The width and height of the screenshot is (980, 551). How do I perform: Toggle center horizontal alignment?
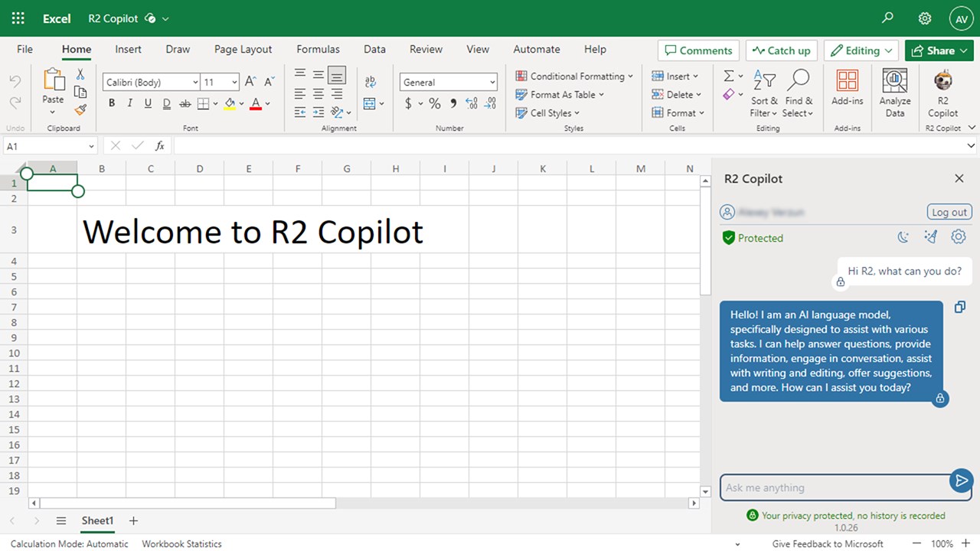[x=318, y=94]
